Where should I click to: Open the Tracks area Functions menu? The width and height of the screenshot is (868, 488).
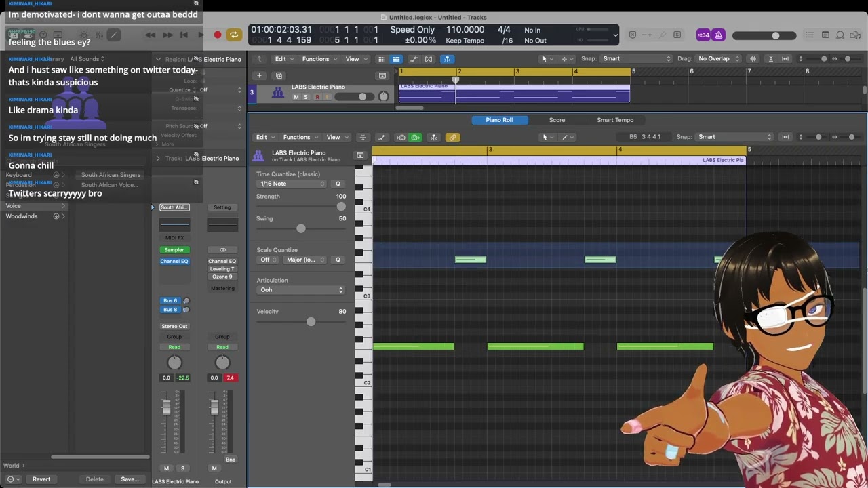pos(319,59)
